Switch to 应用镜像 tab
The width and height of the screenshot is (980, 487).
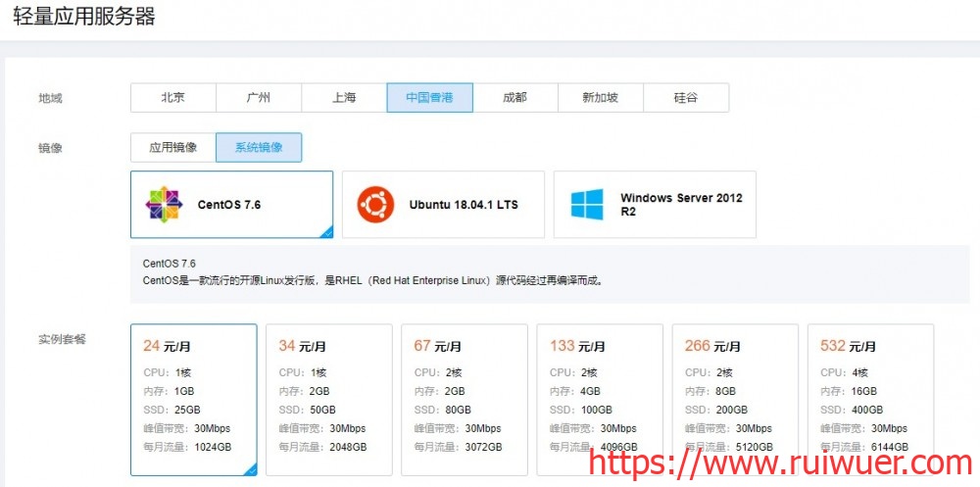coord(173,148)
